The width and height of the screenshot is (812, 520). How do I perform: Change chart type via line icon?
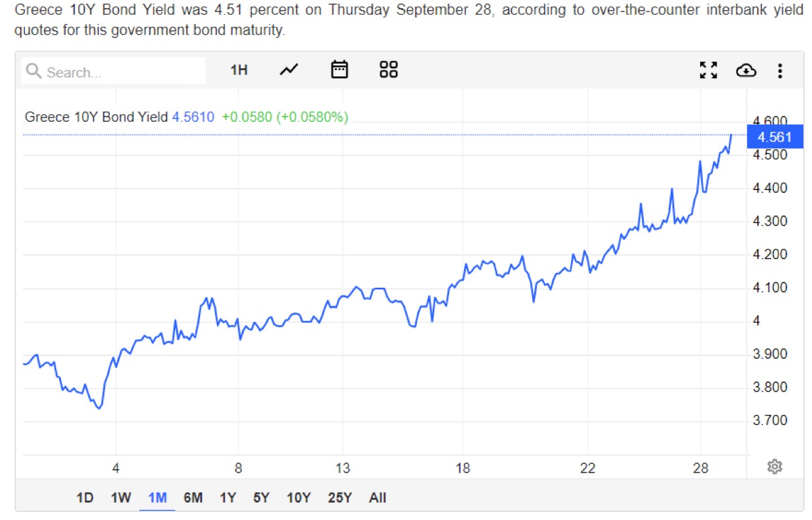coord(289,70)
